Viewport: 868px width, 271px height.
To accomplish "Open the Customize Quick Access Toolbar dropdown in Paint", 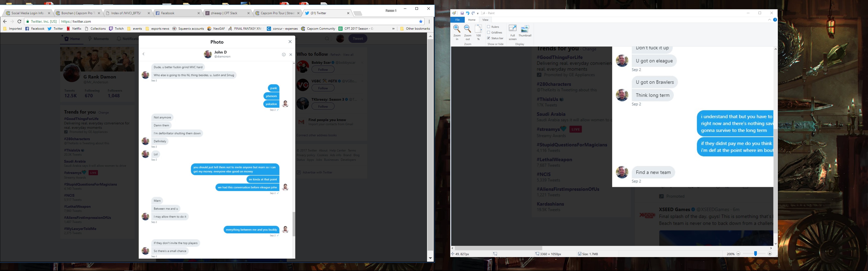I will pyautogui.click(x=478, y=13).
